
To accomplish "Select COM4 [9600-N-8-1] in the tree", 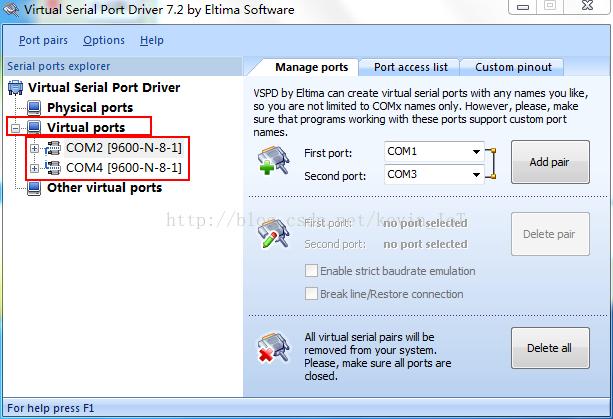I will (124, 168).
